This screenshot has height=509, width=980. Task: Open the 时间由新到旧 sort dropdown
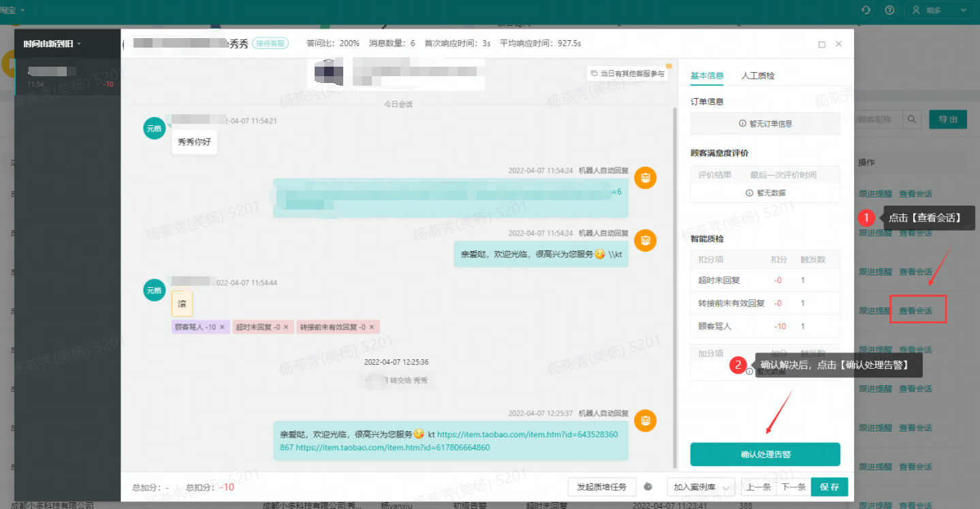[52, 44]
